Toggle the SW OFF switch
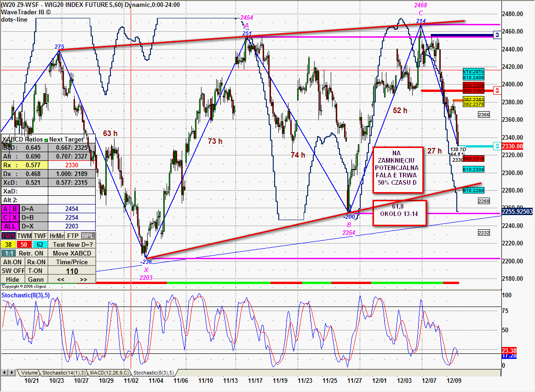Screen dimensions: 535x392 (12, 271)
